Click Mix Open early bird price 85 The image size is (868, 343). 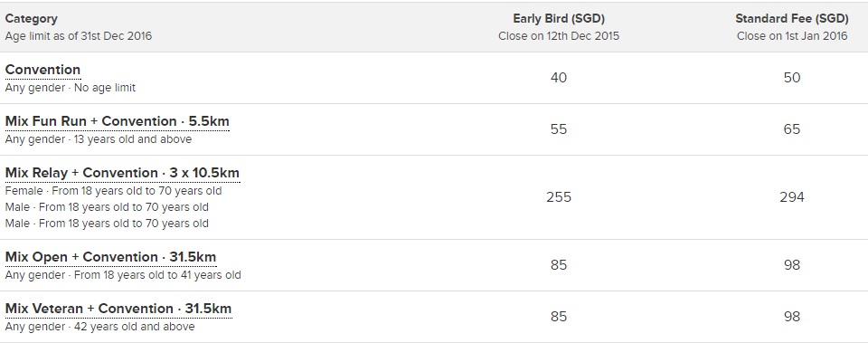[x=559, y=265]
